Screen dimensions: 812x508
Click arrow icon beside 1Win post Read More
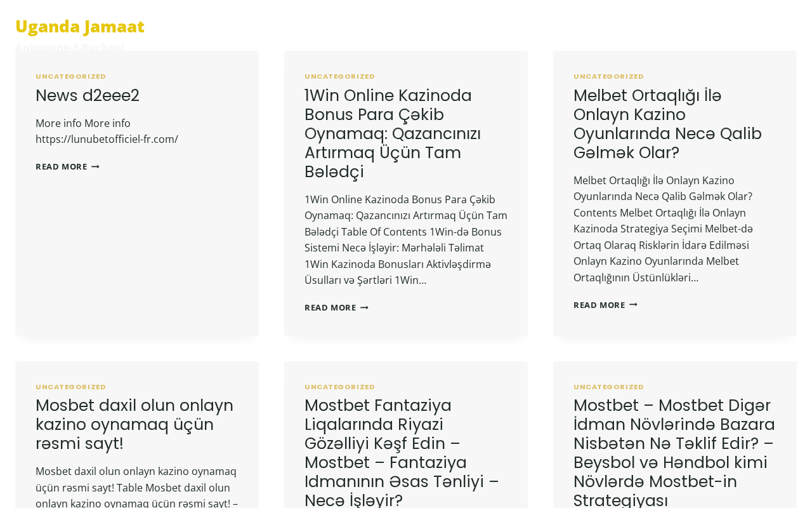click(365, 307)
